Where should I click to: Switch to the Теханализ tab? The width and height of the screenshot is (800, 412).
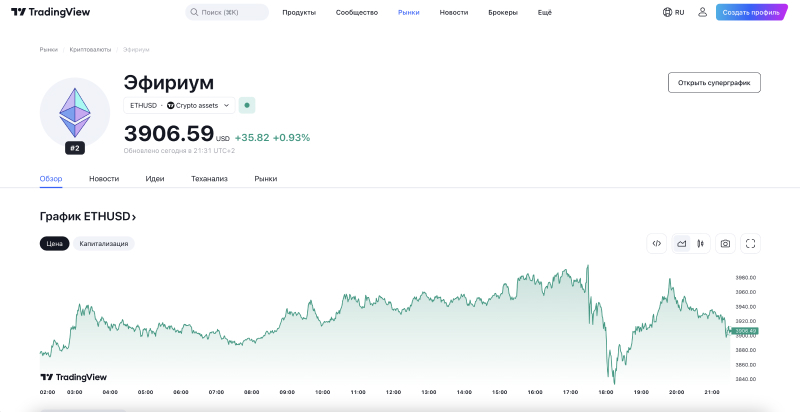[209, 178]
